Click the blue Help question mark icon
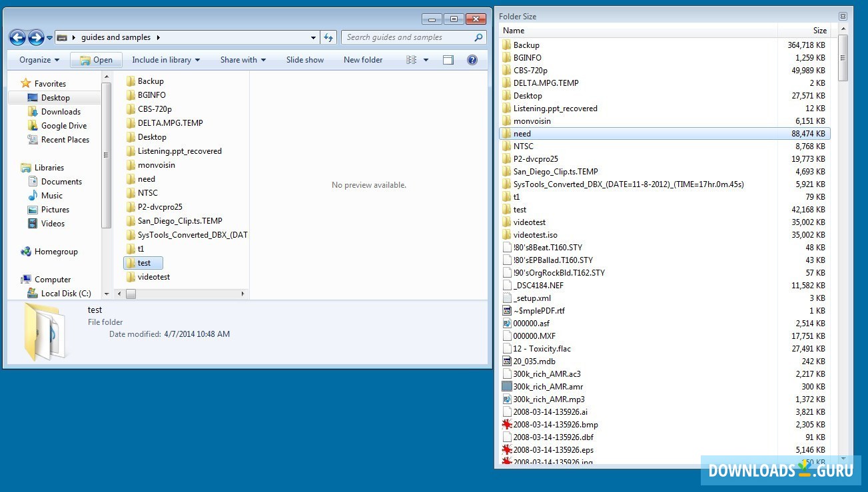The height and width of the screenshot is (492, 868). 472,59
